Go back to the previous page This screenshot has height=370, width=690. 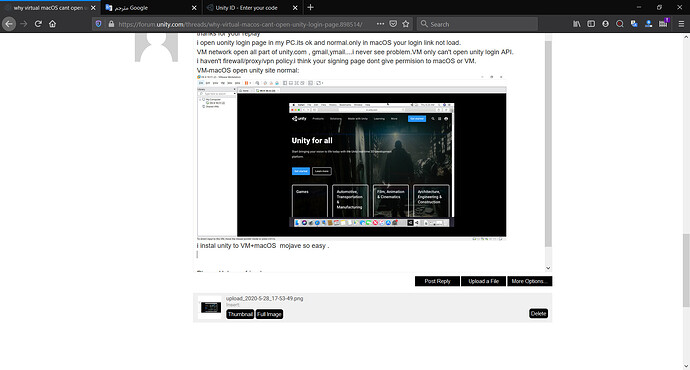[x=9, y=24]
